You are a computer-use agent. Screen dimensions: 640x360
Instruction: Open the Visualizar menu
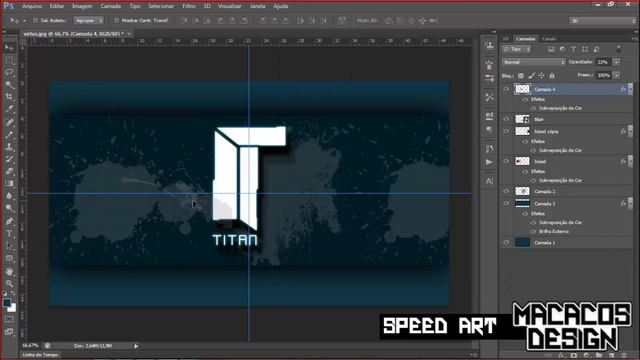230,7
